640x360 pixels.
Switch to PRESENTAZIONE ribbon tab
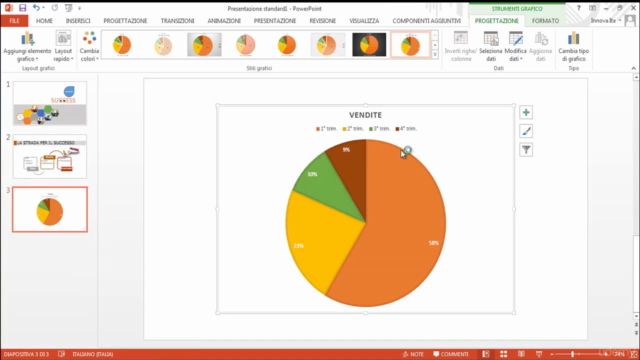pos(275,20)
